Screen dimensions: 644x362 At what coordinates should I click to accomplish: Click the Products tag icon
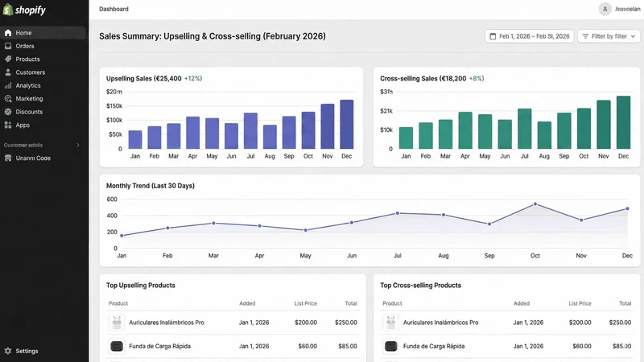pos(8,59)
